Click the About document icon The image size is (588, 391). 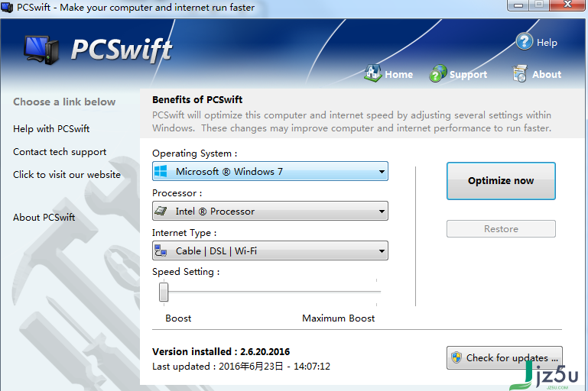point(520,73)
